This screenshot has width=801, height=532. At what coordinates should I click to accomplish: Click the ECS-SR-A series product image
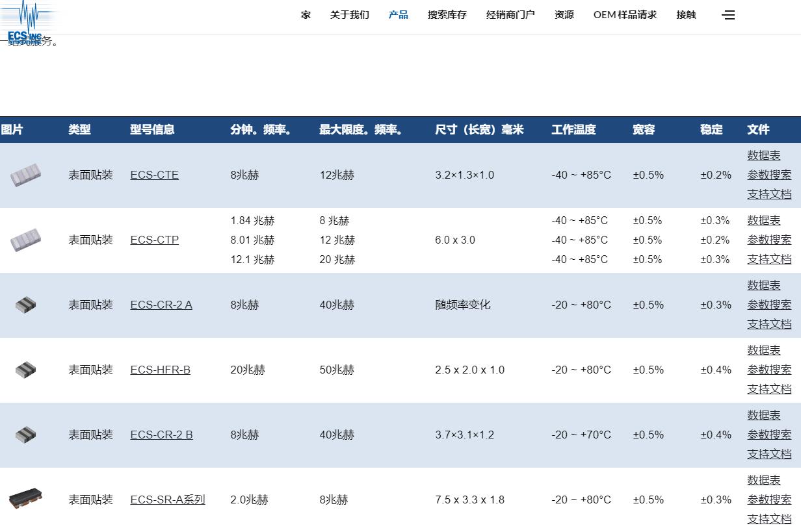pos(25,499)
